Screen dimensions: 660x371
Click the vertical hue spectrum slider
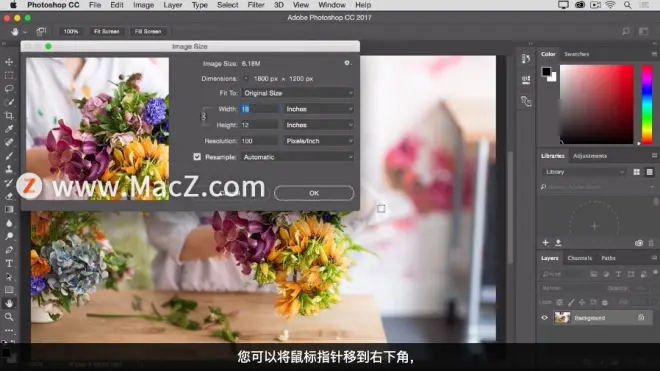click(647, 104)
